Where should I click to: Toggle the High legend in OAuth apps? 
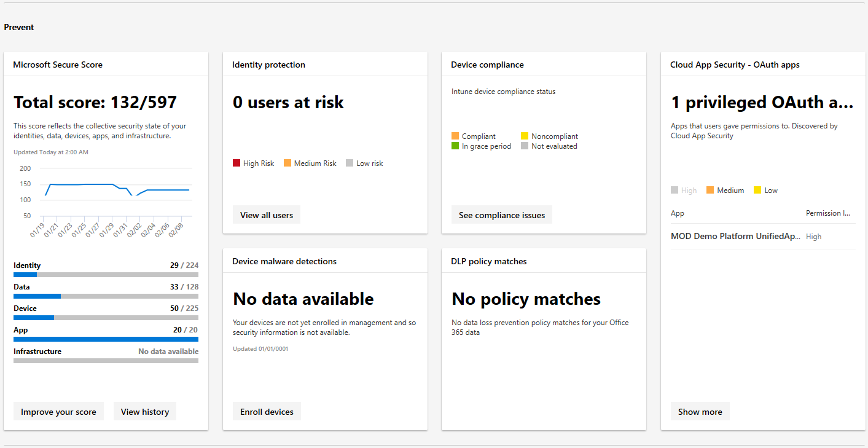[x=684, y=191]
